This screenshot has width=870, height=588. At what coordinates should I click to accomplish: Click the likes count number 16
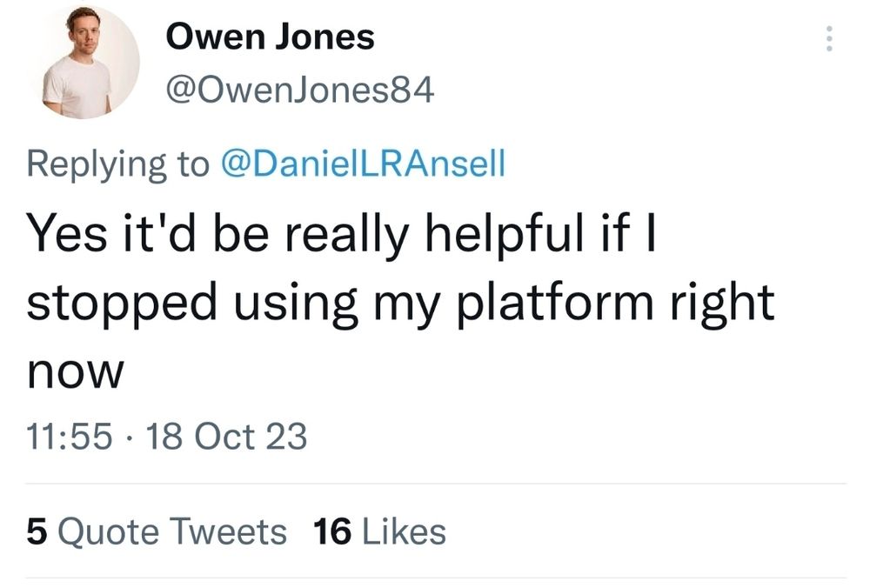(x=331, y=531)
